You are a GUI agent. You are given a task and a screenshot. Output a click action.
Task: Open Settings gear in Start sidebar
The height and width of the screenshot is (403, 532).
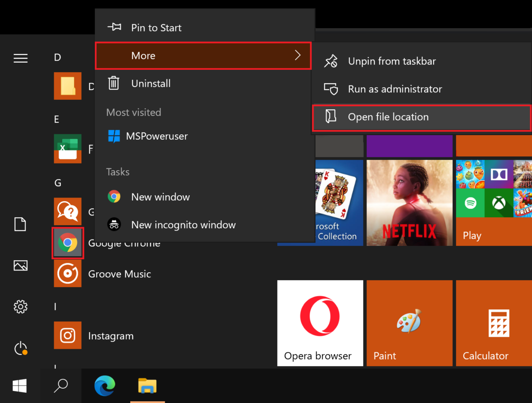click(21, 307)
